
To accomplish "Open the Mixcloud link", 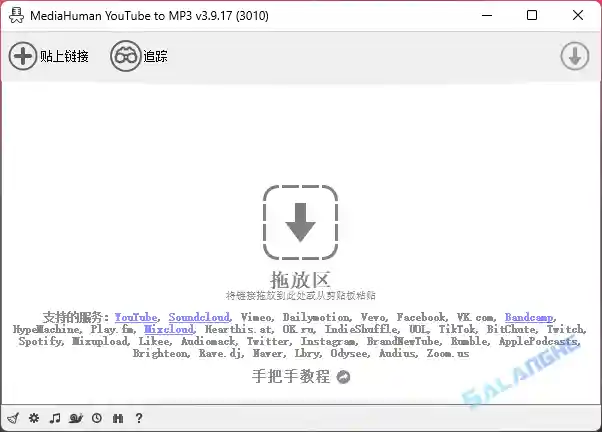I will [169, 329].
